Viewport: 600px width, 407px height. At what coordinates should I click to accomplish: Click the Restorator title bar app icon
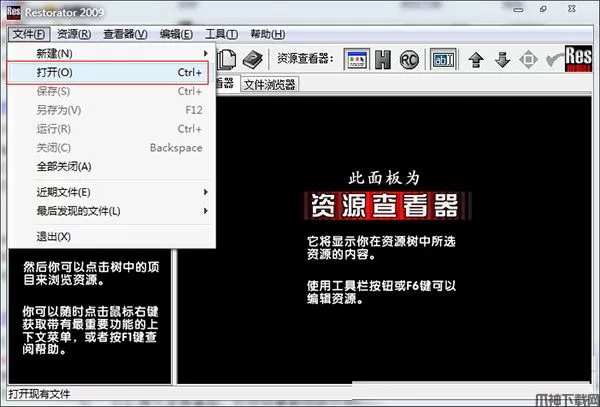point(14,12)
